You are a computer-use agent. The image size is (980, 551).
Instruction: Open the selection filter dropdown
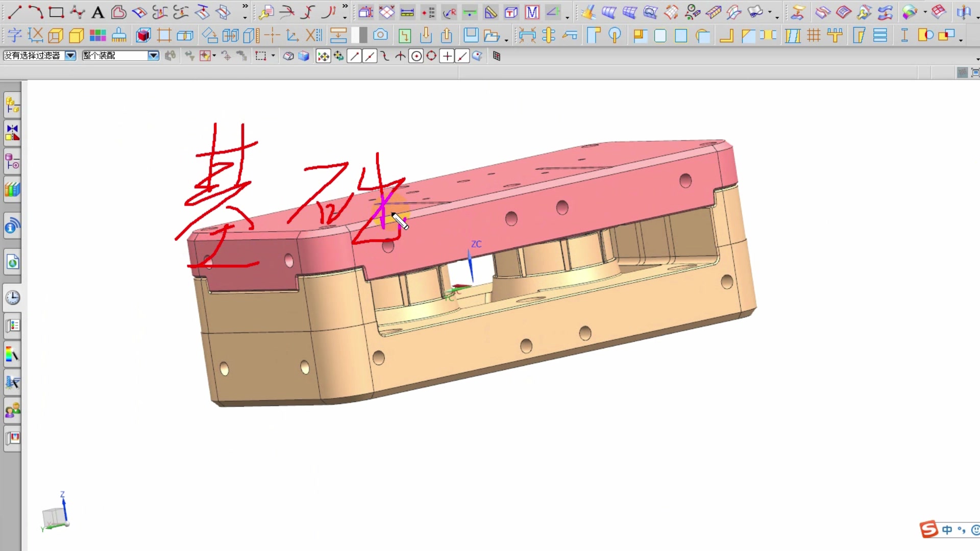[x=70, y=56]
